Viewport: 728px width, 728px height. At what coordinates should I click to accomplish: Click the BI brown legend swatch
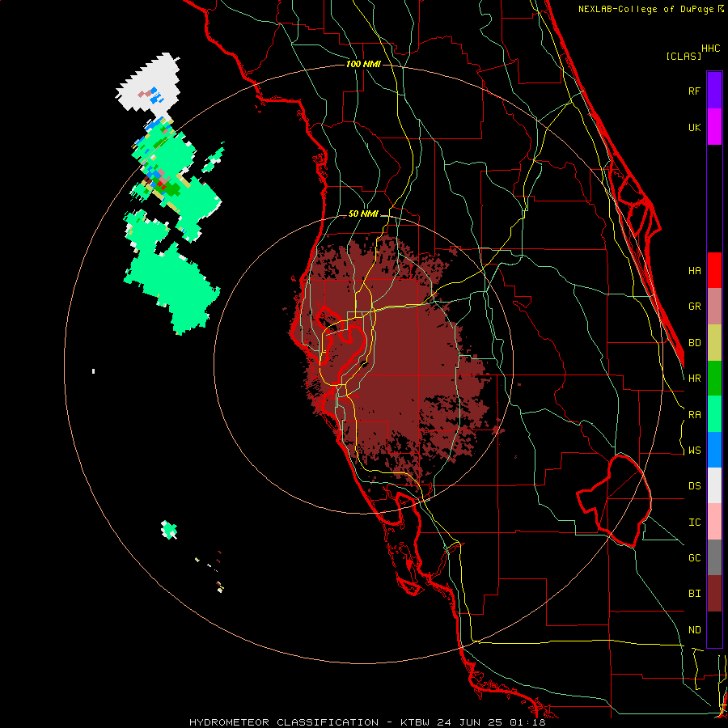coord(714,594)
